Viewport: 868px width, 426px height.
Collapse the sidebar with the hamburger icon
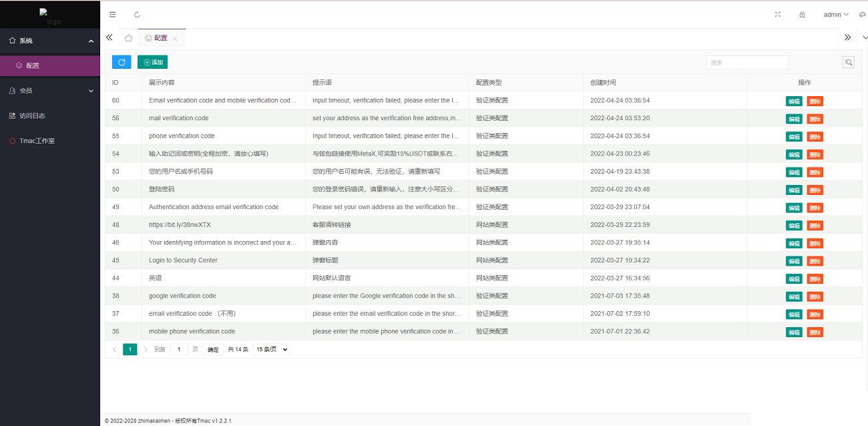pyautogui.click(x=112, y=14)
